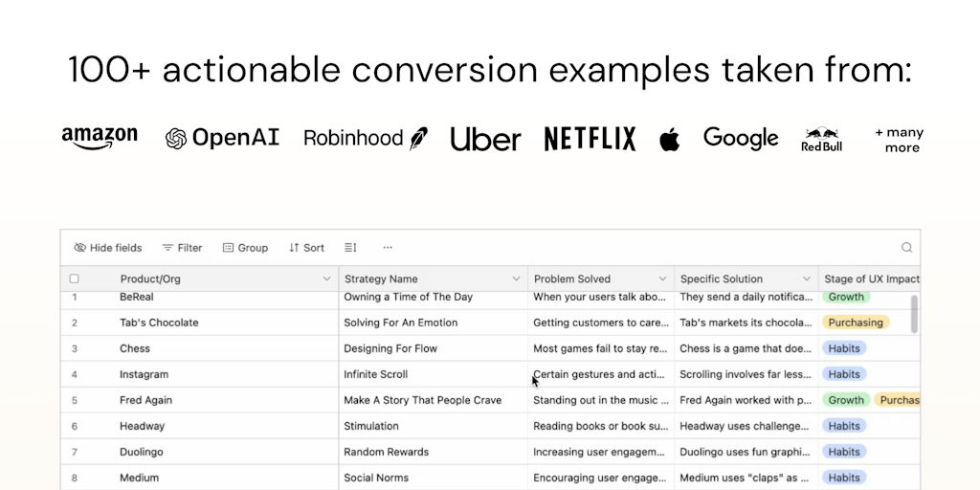
Task: Click the Growth tag in BeReal row
Action: [x=846, y=297]
